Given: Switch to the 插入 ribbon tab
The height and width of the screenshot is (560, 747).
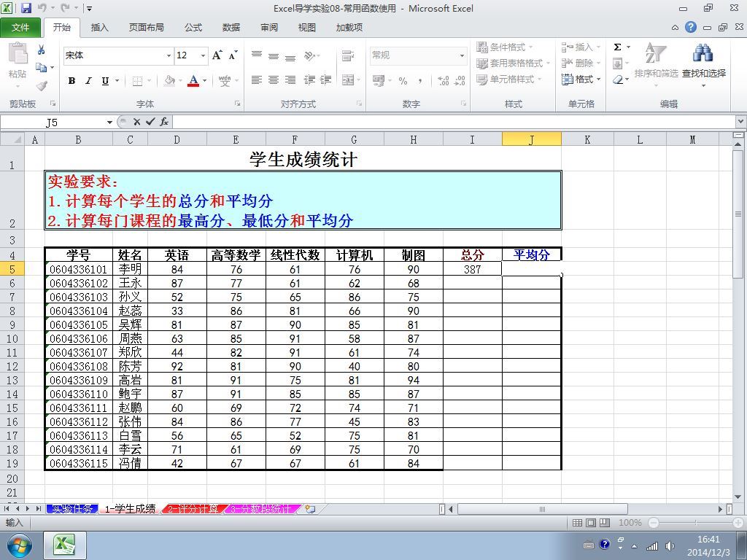Looking at the screenshot, I should point(99,28).
